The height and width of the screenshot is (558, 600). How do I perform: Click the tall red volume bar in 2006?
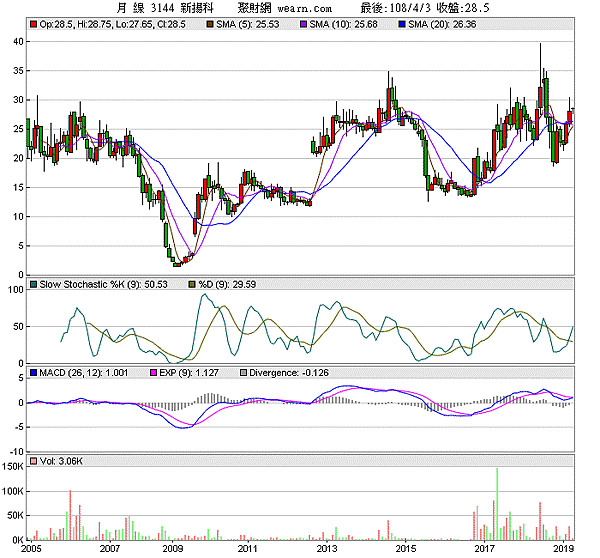point(70,515)
